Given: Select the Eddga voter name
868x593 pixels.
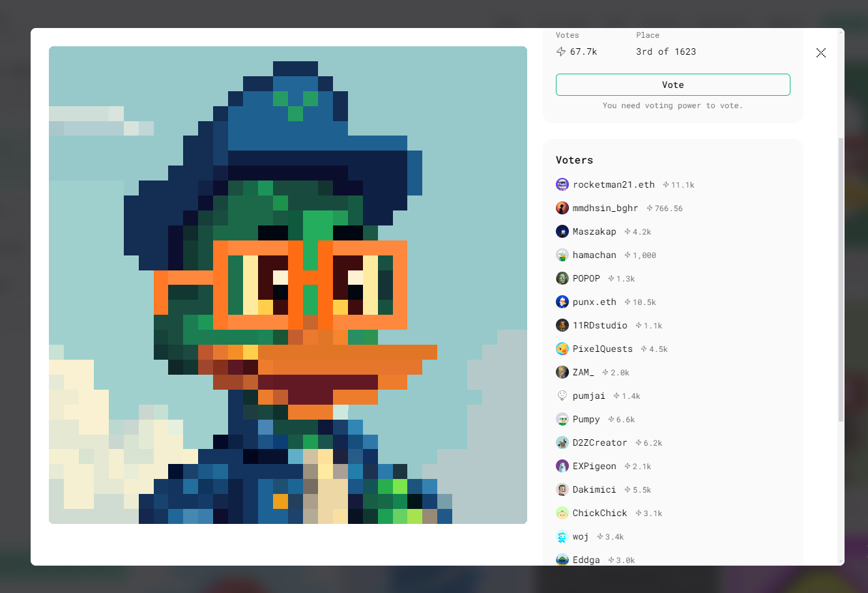Looking at the screenshot, I should point(586,560).
